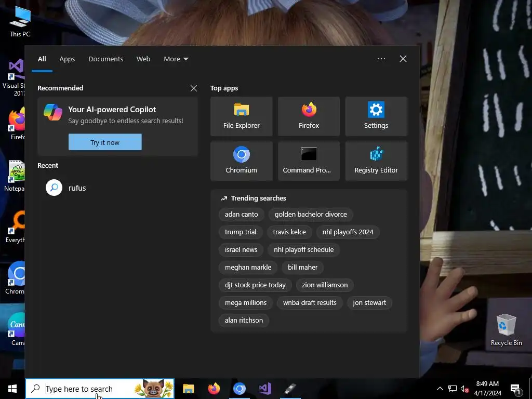Switch to Chromium in the taskbar
This screenshot has width=532, height=399.
click(239, 389)
